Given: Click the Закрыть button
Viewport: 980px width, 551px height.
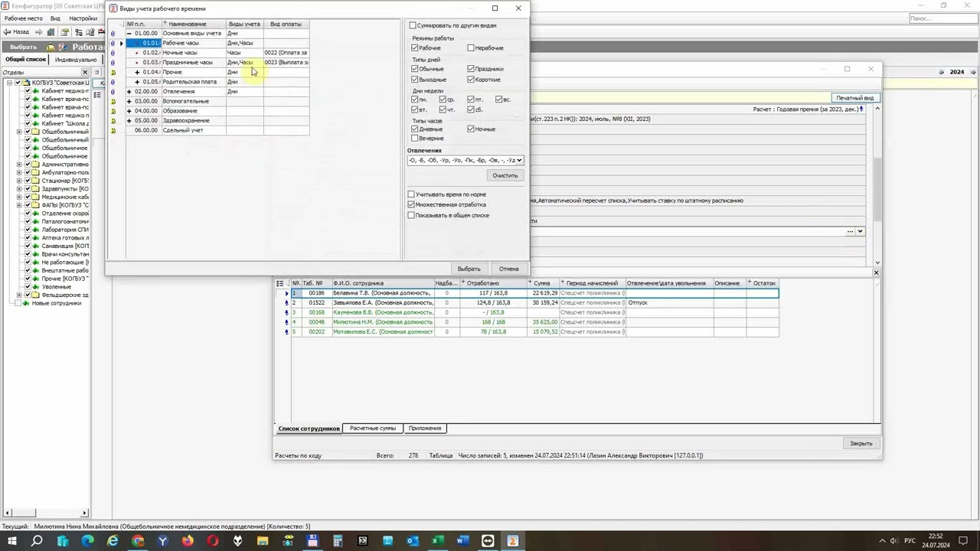Looking at the screenshot, I should click(x=861, y=443).
